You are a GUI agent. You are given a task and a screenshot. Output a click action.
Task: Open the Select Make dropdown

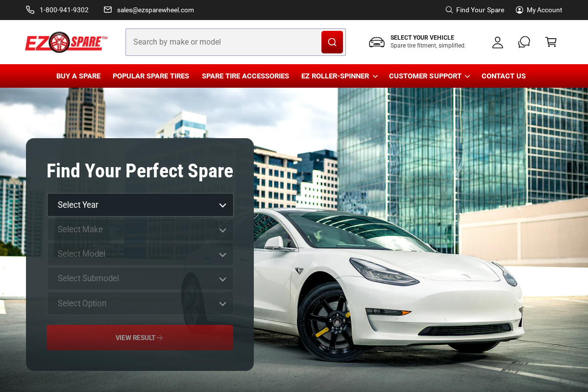pos(140,229)
